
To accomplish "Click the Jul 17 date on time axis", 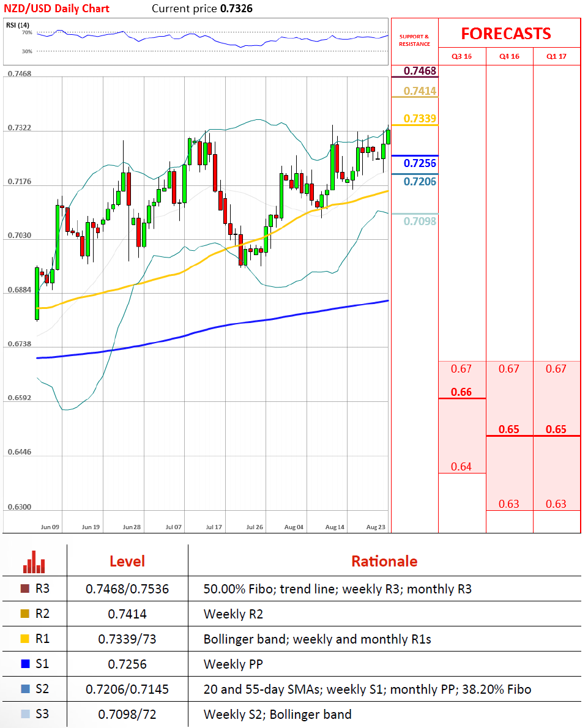I will pos(214,527).
